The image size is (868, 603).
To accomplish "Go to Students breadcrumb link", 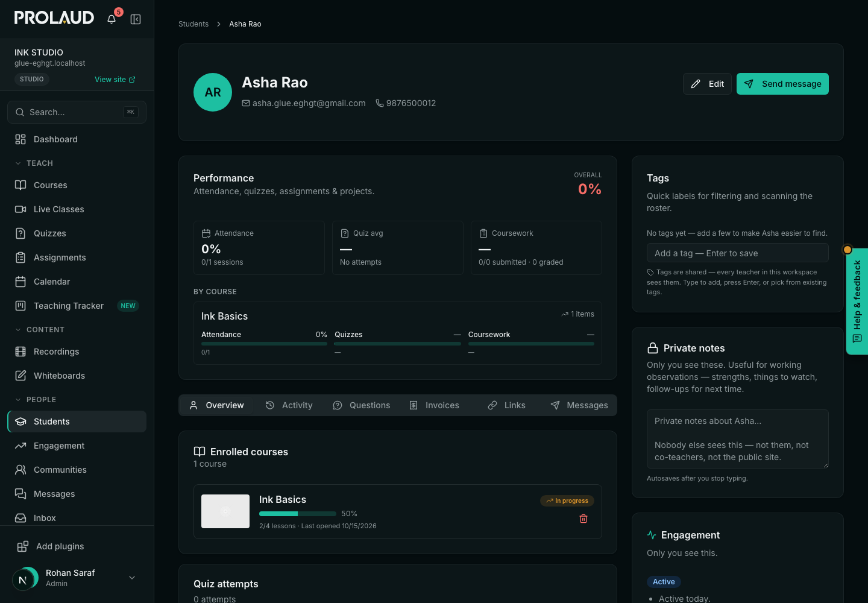I will click(193, 24).
